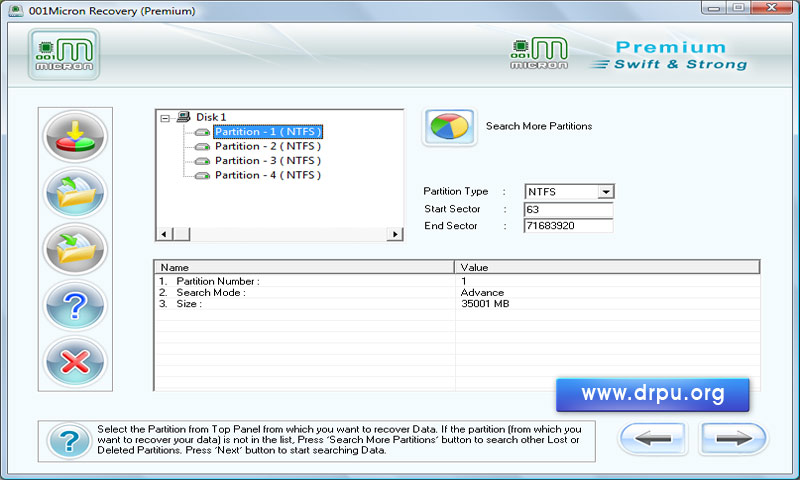Click the partition tree's right scroll arrow
Image resolution: width=800 pixels, height=480 pixels.
(395, 234)
